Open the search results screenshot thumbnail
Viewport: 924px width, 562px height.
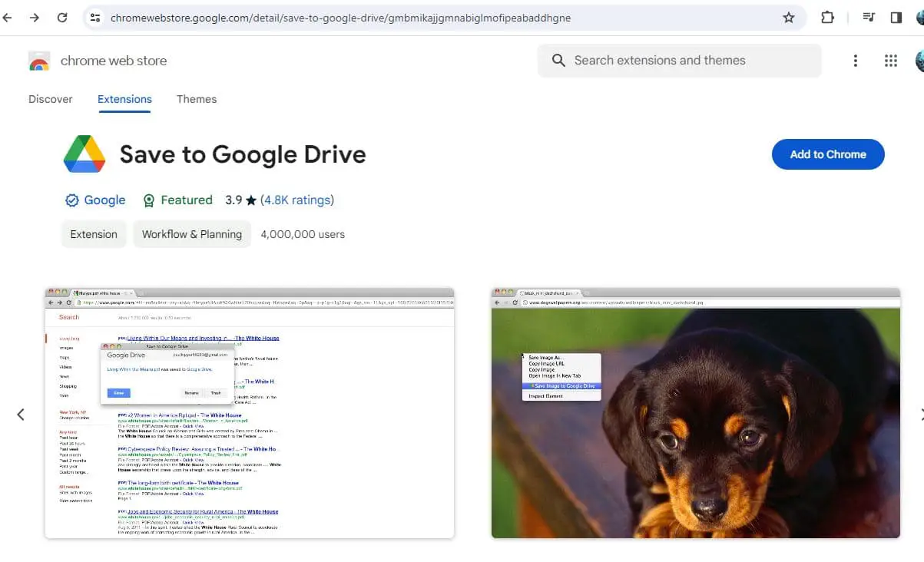pos(250,413)
